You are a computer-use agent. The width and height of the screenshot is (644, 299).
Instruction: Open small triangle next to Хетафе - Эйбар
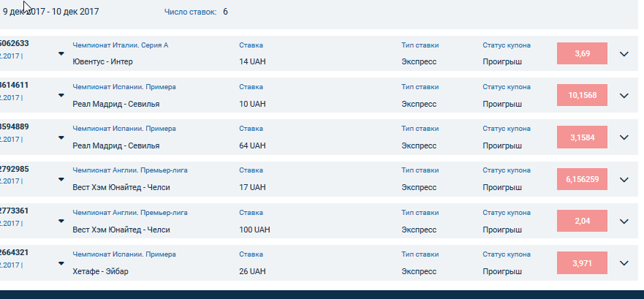pos(61,263)
